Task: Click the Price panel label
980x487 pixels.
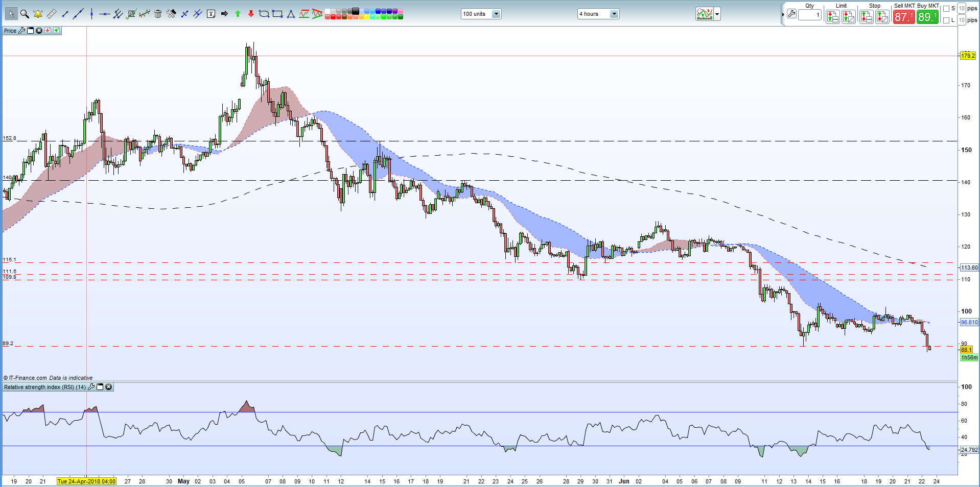Action: [x=10, y=31]
